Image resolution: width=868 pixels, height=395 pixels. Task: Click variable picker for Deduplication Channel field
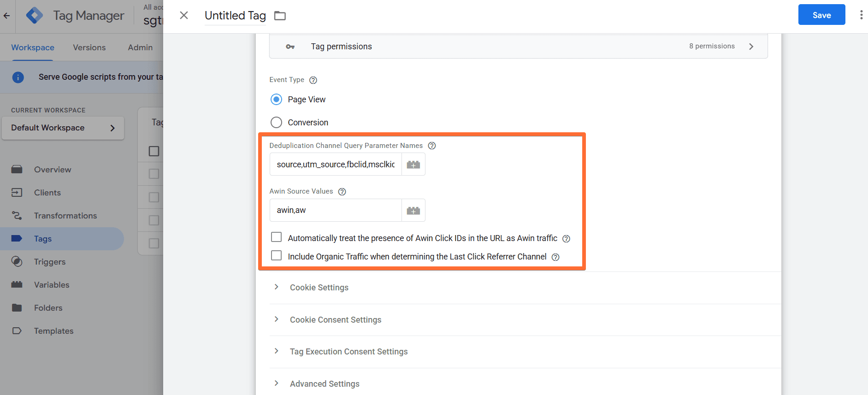coord(413,165)
